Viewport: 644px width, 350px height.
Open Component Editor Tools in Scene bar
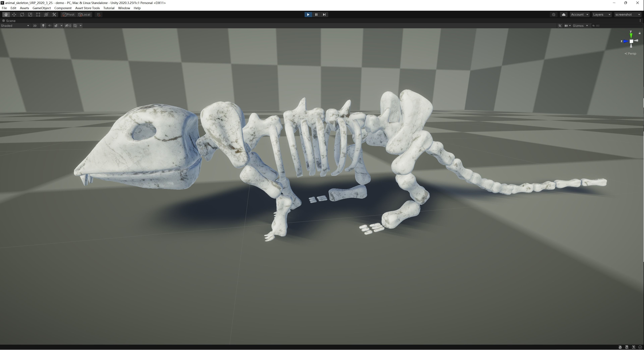[x=560, y=25]
